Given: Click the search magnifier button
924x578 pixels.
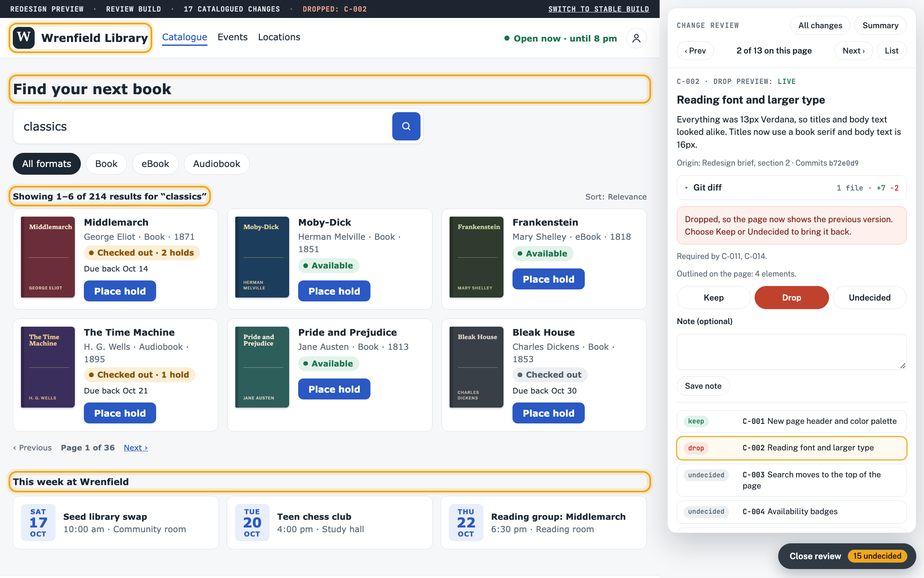Looking at the screenshot, I should pyautogui.click(x=406, y=126).
